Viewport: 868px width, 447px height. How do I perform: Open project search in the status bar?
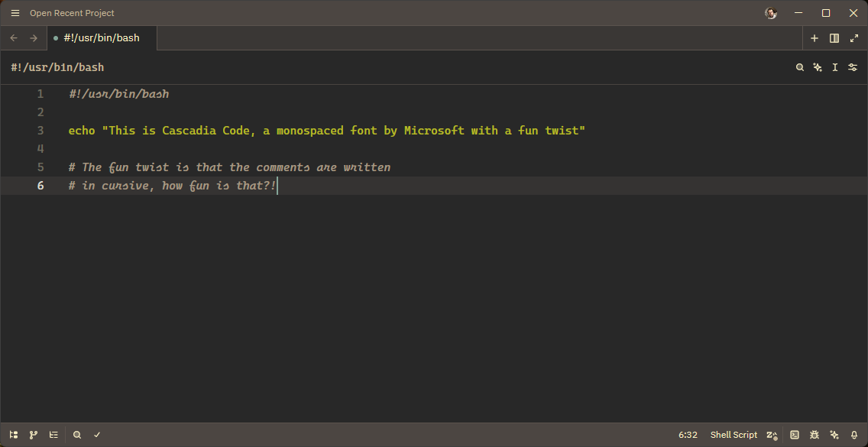[x=77, y=435]
